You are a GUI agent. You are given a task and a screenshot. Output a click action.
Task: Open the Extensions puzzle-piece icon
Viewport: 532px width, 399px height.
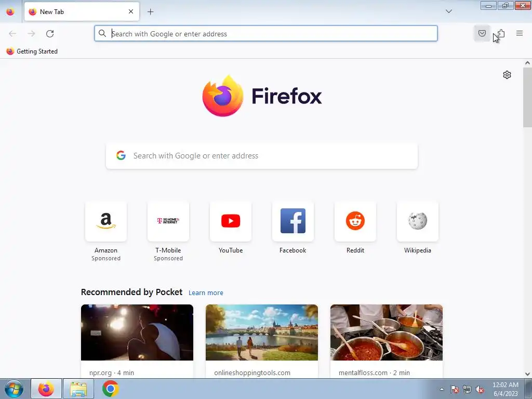click(x=501, y=33)
